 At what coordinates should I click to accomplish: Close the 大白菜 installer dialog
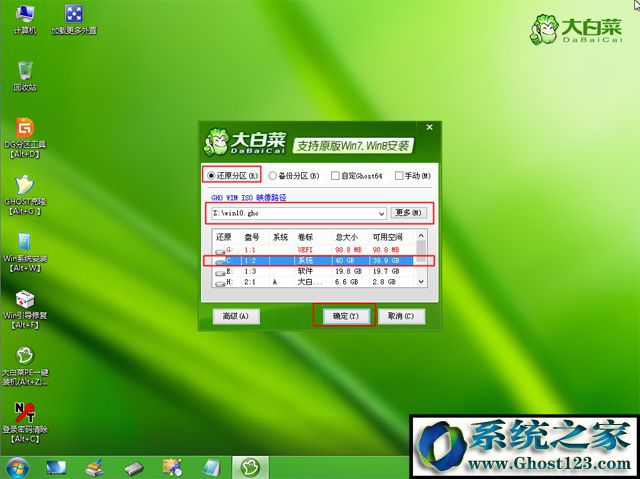[429, 127]
